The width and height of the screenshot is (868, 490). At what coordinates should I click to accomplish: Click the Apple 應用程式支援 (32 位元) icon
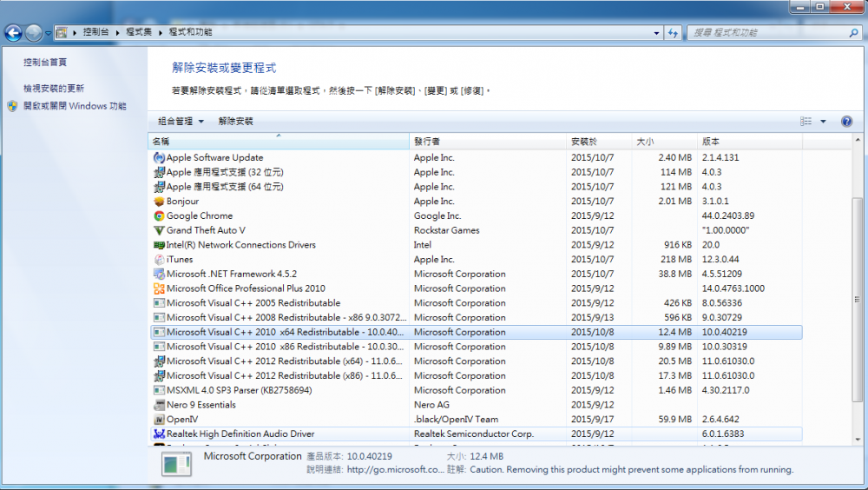coord(159,172)
